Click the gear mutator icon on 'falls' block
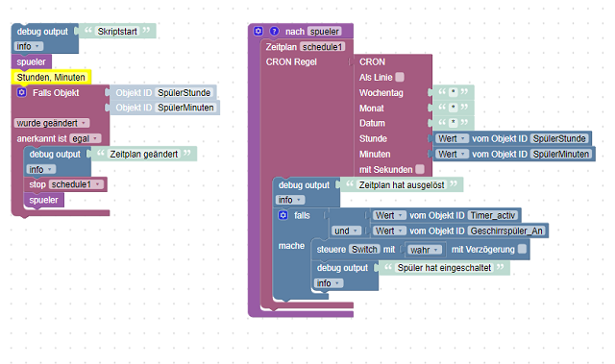Image resolution: width=615 pixels, height=364 pixels. point(283,215)
